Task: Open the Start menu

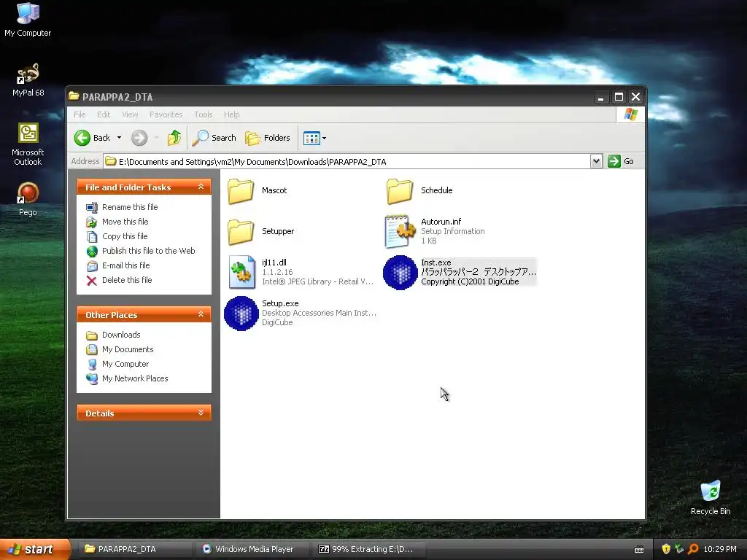Action: coord(34,549)
